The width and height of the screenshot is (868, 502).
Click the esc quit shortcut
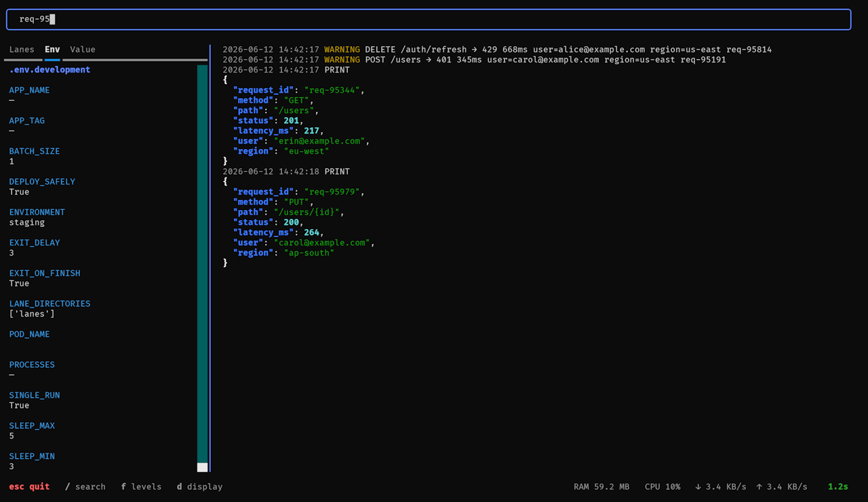pos(29,486)
